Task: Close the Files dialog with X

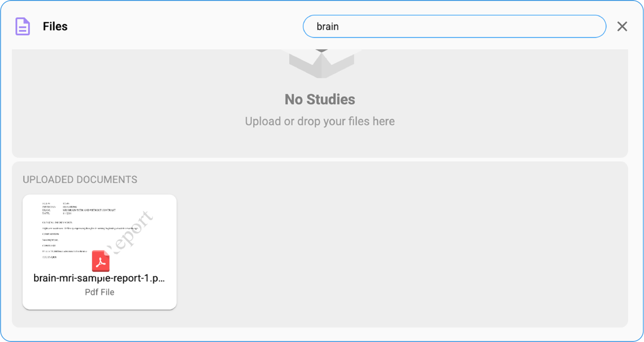Action: coord(622,27)
